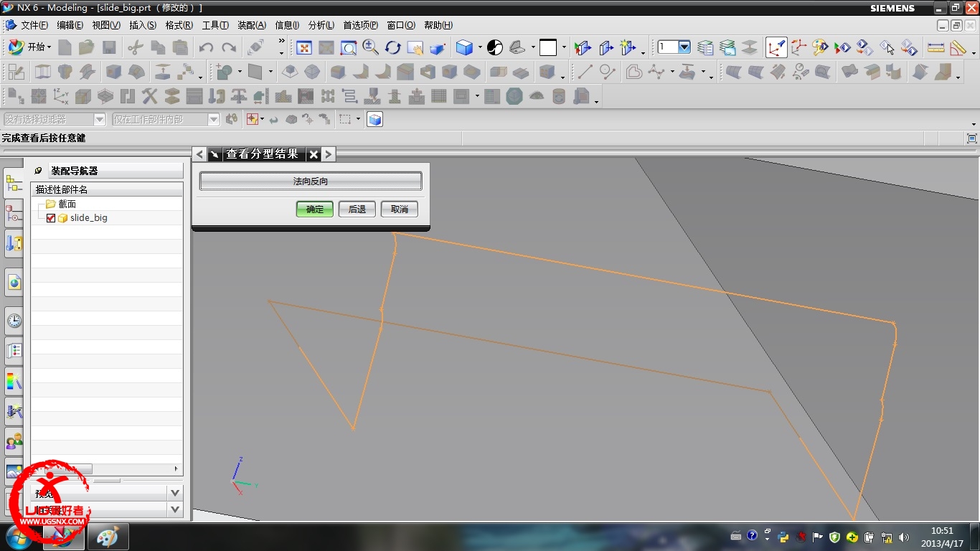Open the 分析(L) menu
The width and height of the screenshot is (980, 551).
point(321,25)
